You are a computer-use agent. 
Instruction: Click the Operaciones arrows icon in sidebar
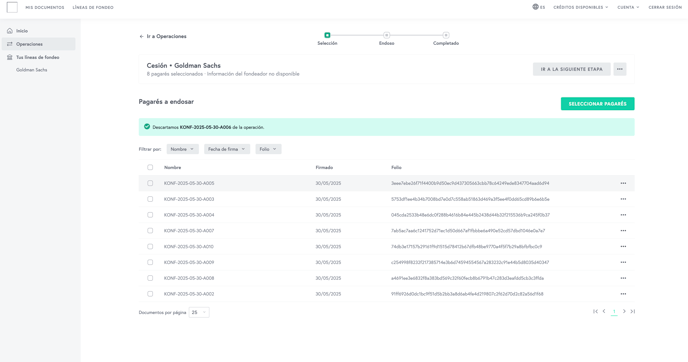10,44
